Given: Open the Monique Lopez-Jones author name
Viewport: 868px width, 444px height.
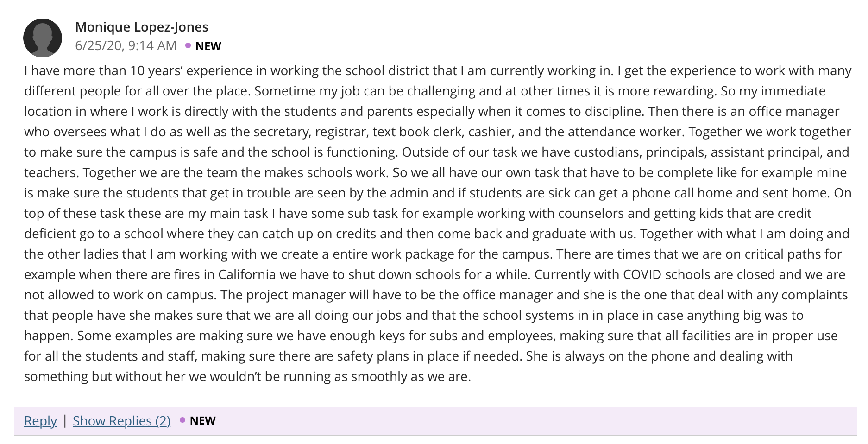Looking at the screenshot, I should coord(142,27).
